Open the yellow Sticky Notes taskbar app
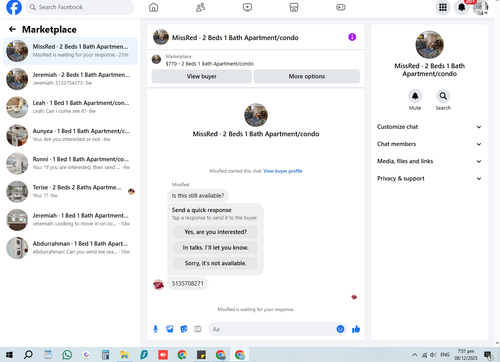The image size is (500, 362). 201,355
